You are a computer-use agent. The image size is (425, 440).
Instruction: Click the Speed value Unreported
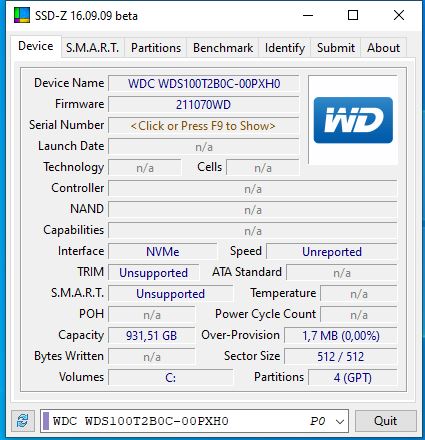point(332,252)
